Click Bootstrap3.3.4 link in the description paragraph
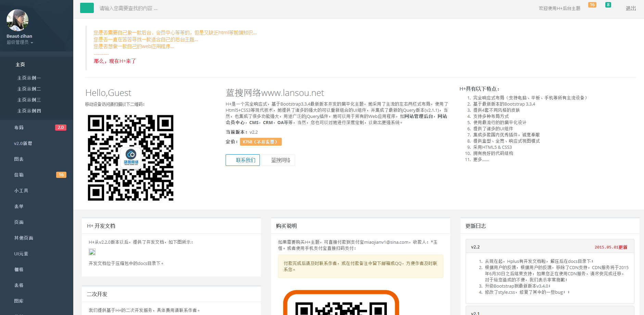 (x=295, y=104)
